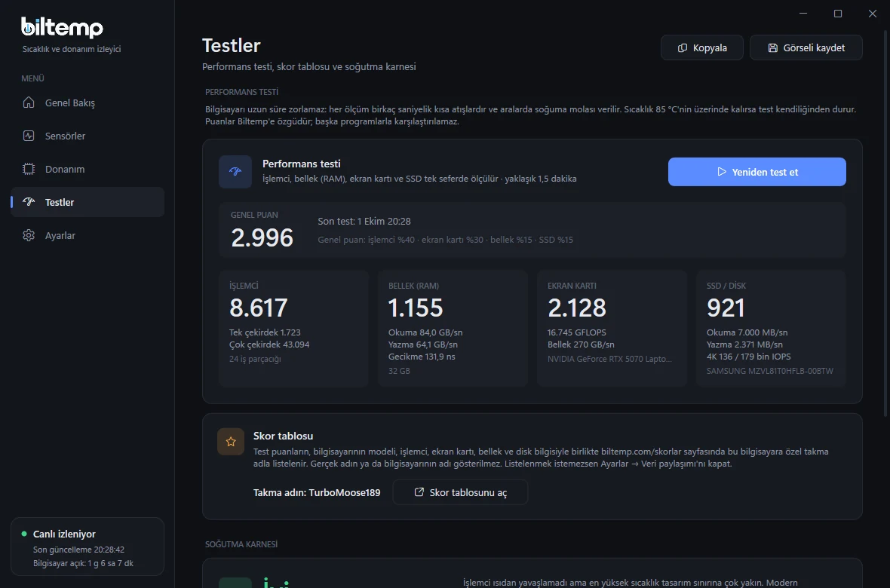Image resolution: width=890 pixels, height=588 pixels.
Task: Click the SSD / Disk score 921
Action: (x=726, y=308)
